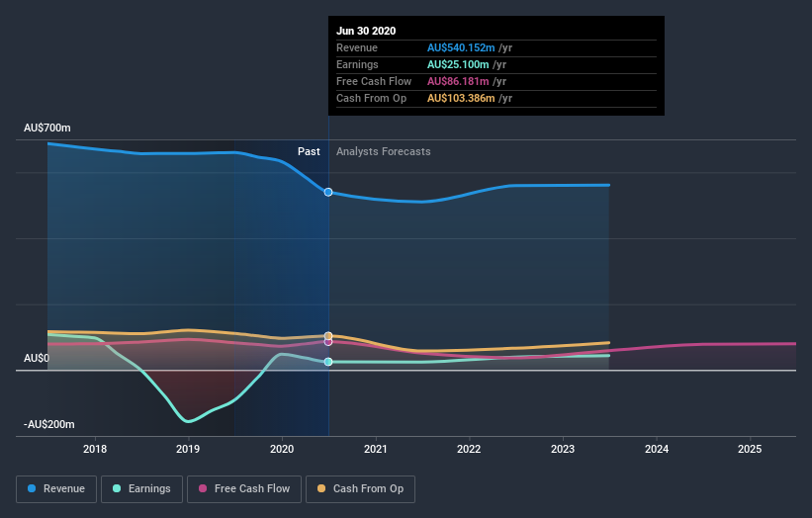Click the Free Cash Flow label in tooltip
Screen dimensions: 812x518
pyautogui.click(x=374, y=81)
